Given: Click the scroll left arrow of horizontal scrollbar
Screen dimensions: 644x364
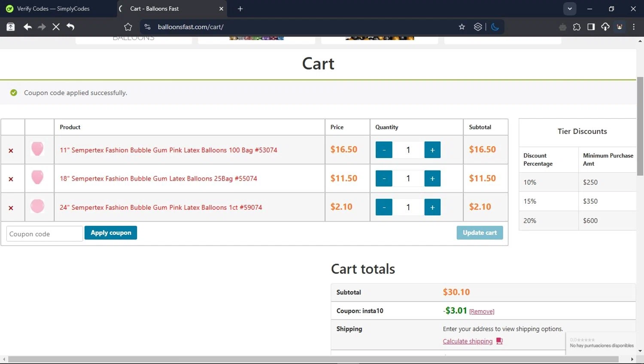Looking at the screenshot, I should tap(4, 359).
